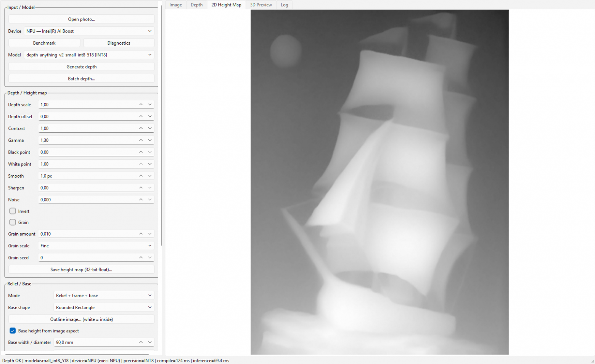Increase the Depth scale value with its up arrow
This screenshot has height=364, width=595.
click(141, 104)
